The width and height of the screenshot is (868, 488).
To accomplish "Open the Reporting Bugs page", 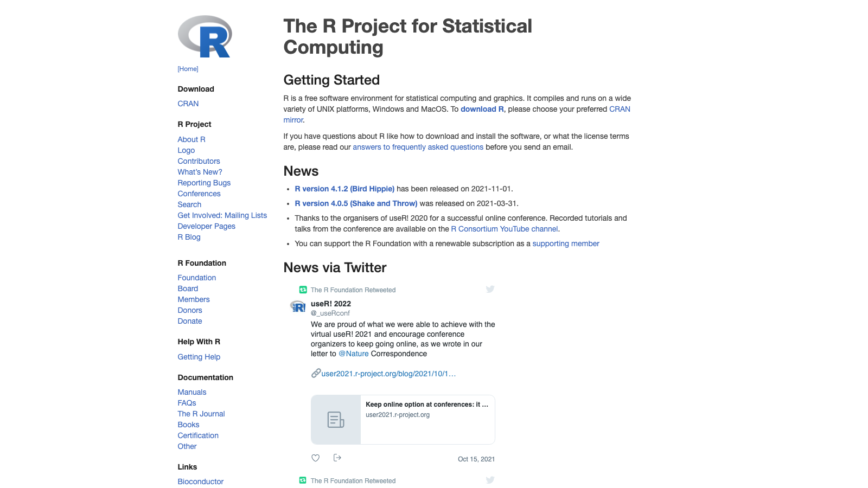I will [x=204, y=183].
